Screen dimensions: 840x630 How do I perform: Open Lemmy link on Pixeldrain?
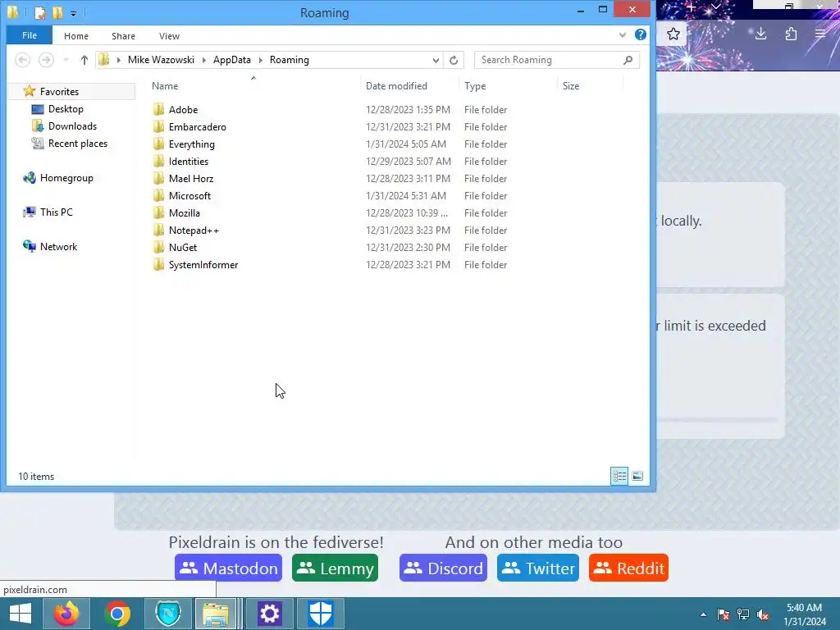[336, 568]
